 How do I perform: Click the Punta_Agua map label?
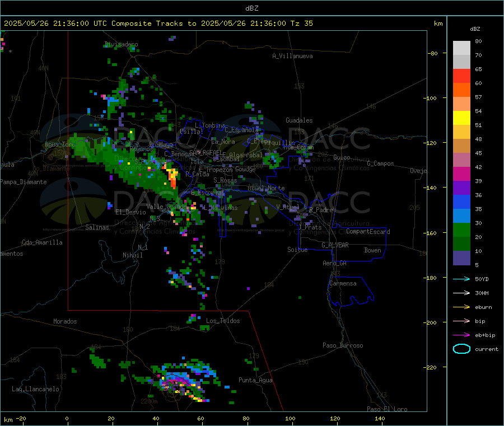255,380
